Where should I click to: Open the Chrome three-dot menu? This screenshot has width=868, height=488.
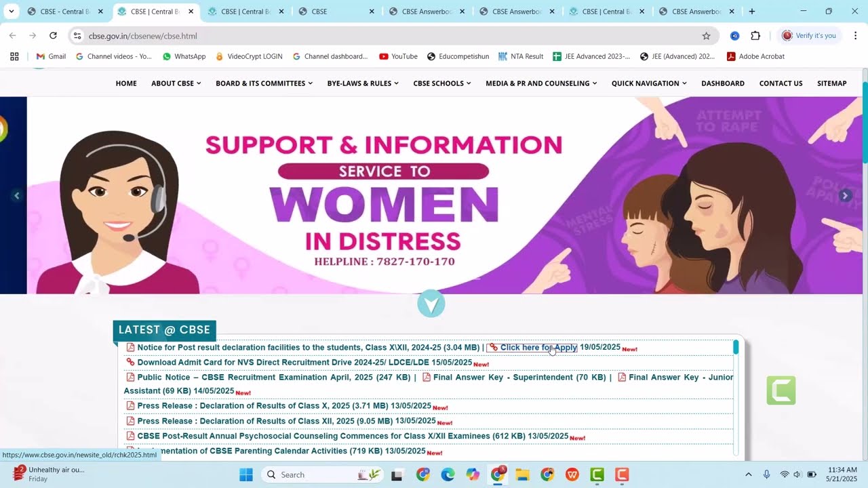tap(855, 36)
